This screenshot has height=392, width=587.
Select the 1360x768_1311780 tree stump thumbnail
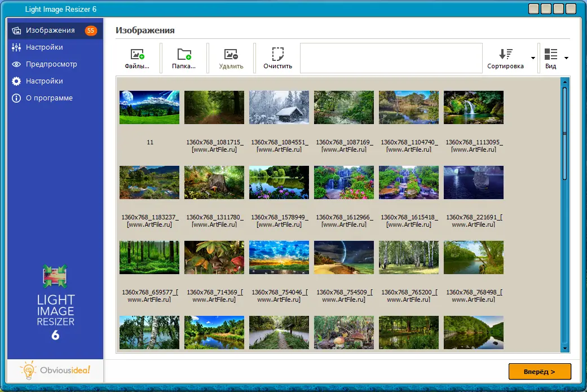click(x=214, y=182)
